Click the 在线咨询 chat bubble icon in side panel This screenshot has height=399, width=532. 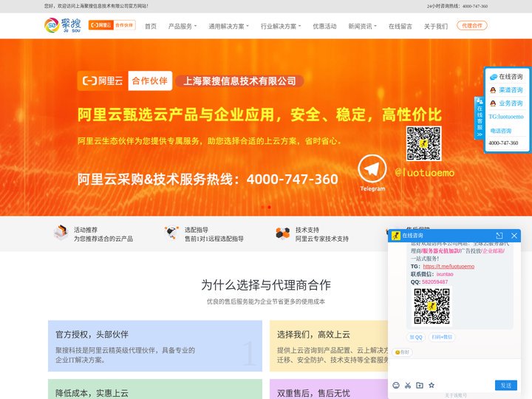(494, 77)
